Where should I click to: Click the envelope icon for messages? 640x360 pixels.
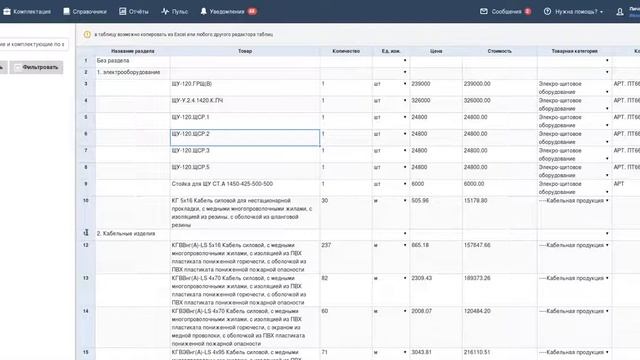point(484,11)
